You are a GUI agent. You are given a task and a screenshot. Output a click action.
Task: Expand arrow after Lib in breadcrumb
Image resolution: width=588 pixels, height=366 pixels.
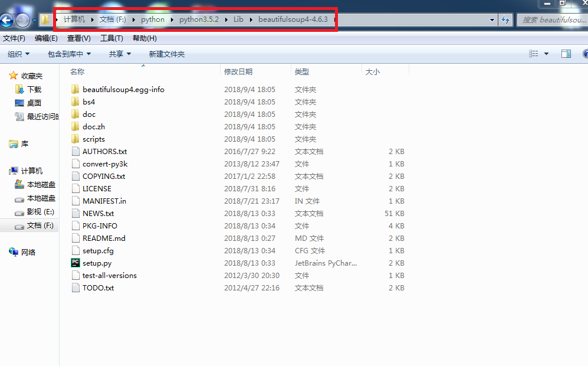click(x=251, y=19)
